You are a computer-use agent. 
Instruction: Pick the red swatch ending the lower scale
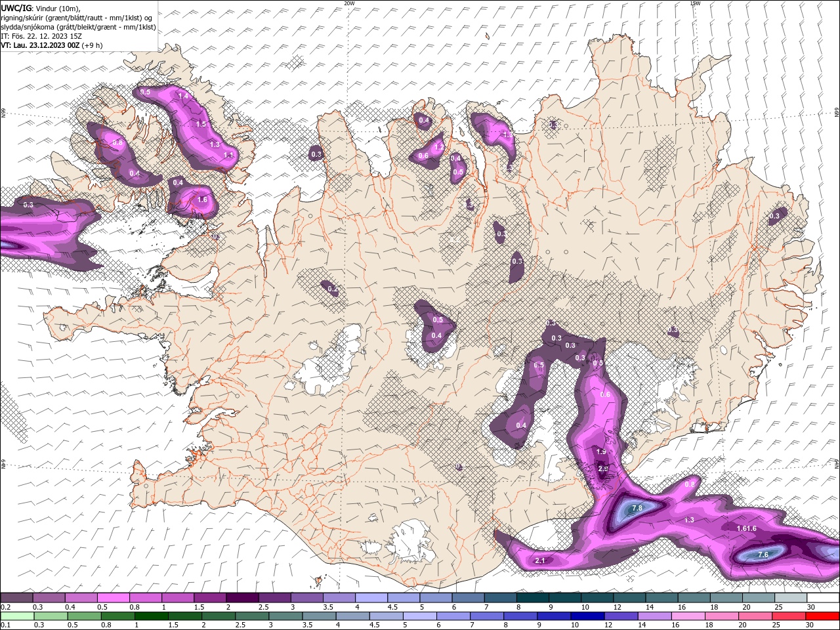[x=822, y=616]
